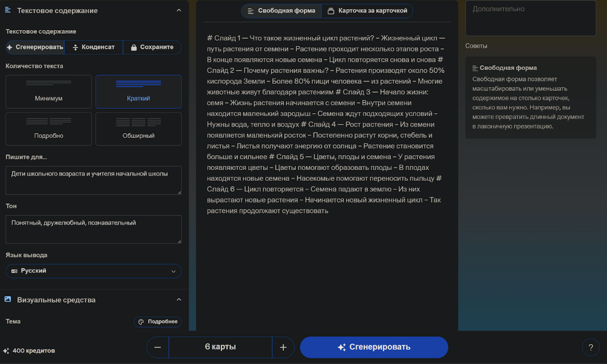
Task: Select the Обширный text amount option
Action: point(138,129)
